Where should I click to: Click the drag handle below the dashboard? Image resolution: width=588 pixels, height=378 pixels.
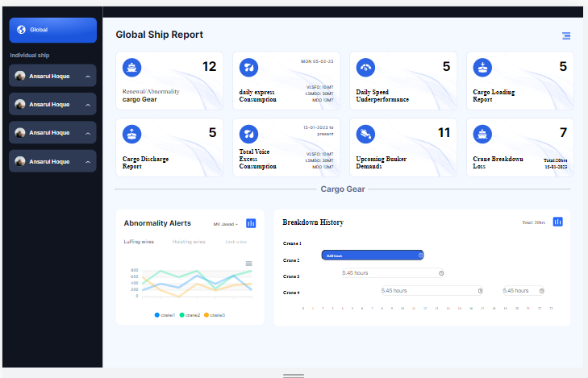[x=294, y=376]
